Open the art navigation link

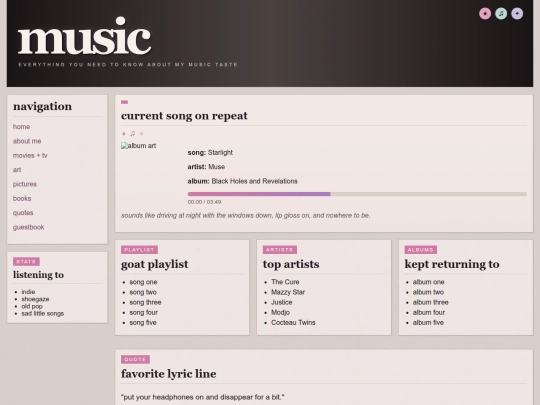coord(17,170)
